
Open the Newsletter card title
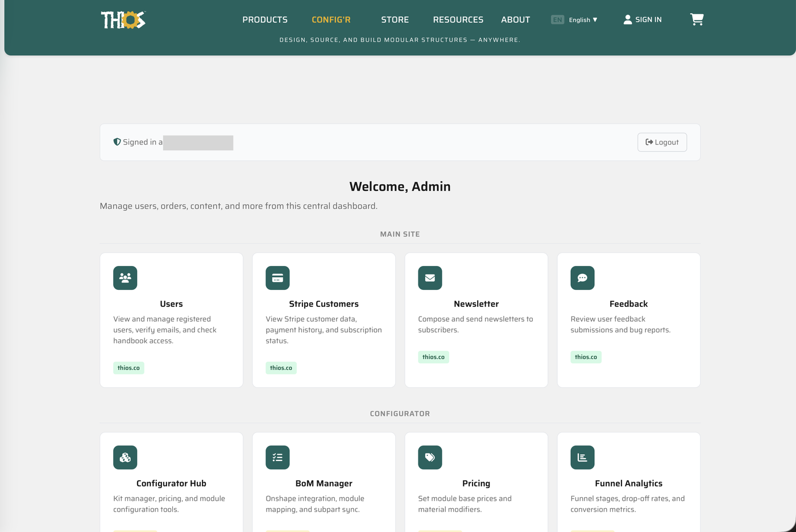click(x=476, y=304)
